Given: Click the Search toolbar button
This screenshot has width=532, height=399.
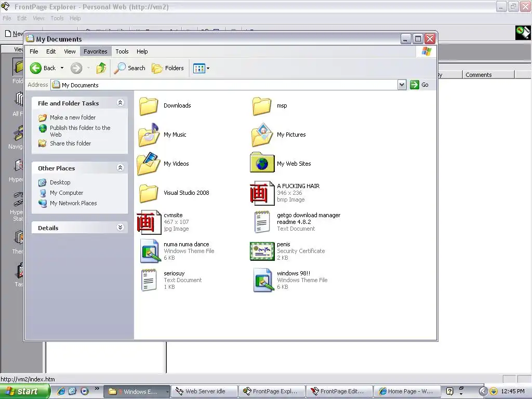Looking at the screenshot, I should pyautogui.click(x=129, y=68).
